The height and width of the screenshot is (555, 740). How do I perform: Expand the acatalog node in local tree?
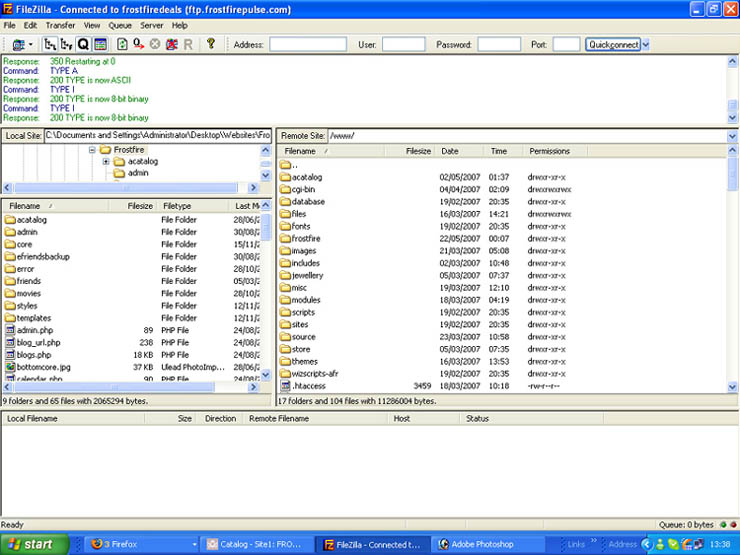[106, 161]
